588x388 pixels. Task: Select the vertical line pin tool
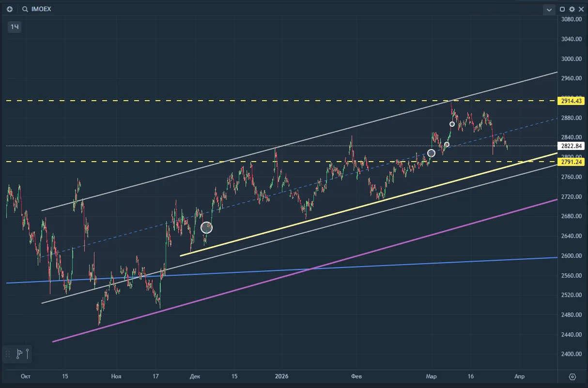(x=28, y=354)
